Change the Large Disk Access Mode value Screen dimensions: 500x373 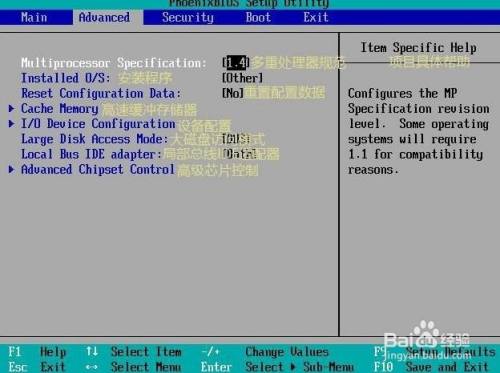coord(236,139)
